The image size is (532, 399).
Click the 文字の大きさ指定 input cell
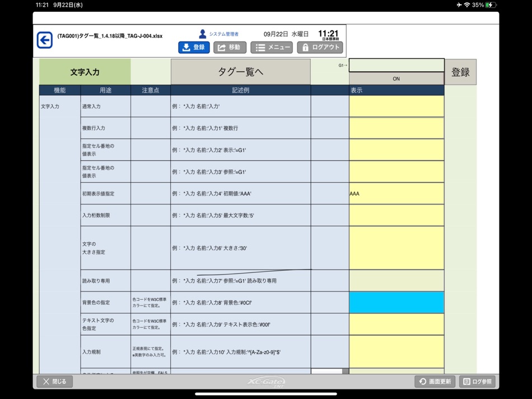[396, 248]
